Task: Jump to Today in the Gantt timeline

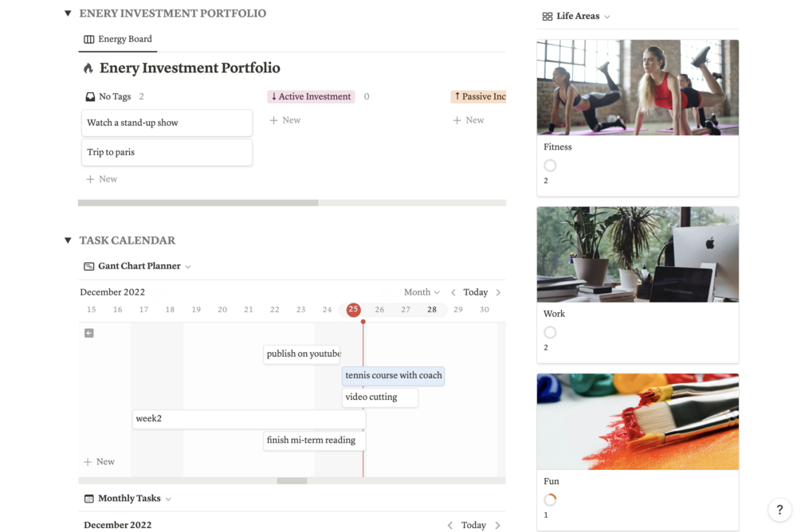Action: point(476,292)
